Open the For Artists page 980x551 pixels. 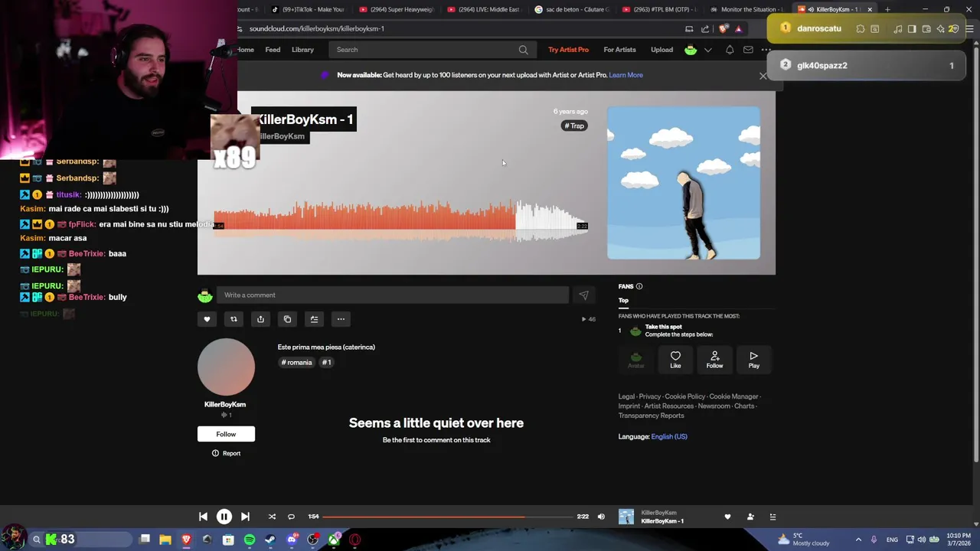619,50
